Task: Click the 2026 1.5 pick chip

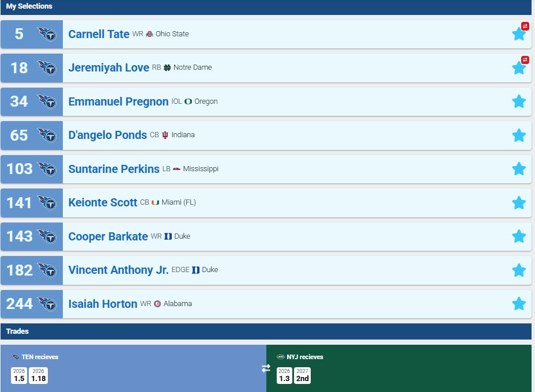Action: click(x=19, y=376)
